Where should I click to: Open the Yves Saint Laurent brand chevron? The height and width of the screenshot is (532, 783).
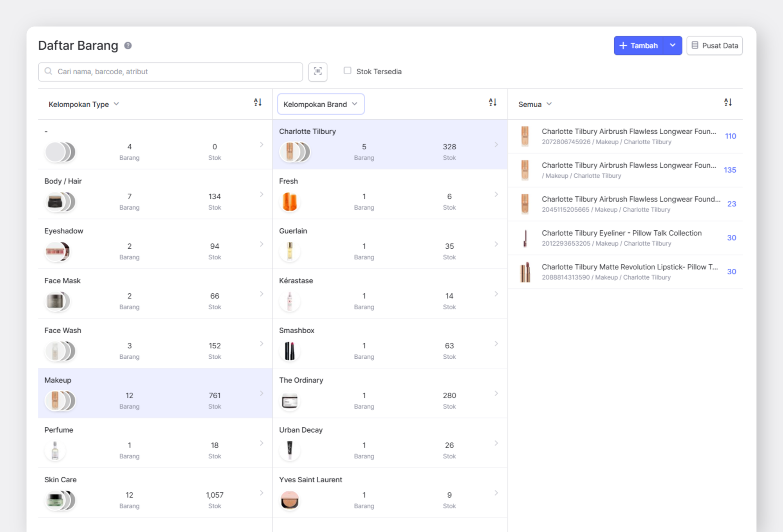[x=496, y=493]
